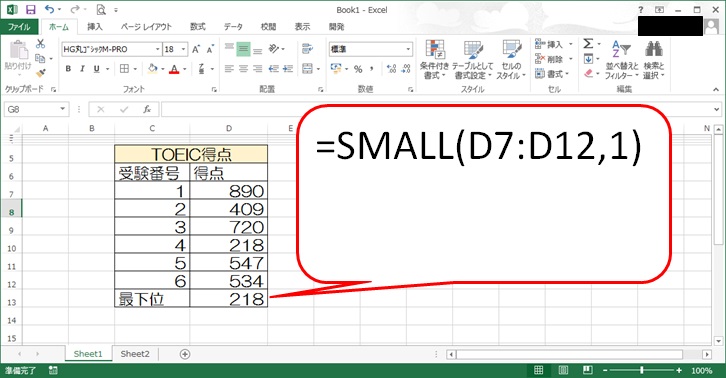Switch to Page Layout (ページレイアウト) tab
The width and height of the screenshot is (726, 378).
tap(146, 27)
